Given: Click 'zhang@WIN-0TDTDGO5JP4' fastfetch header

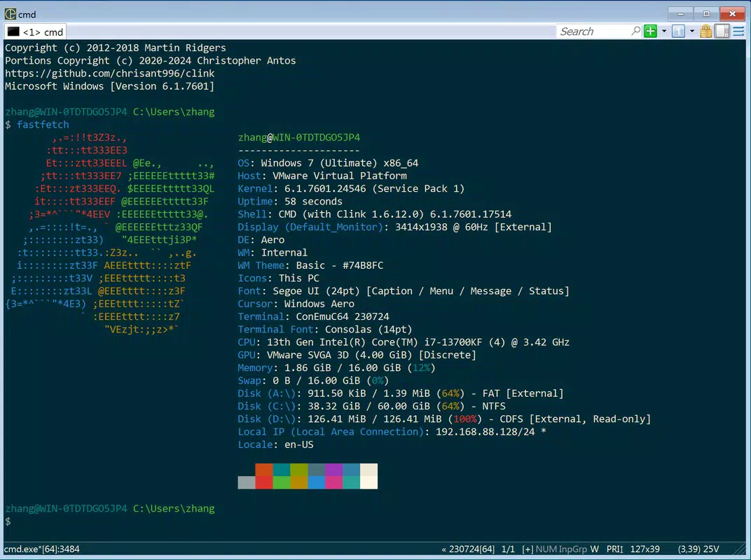Looking at the screenshot, I should tap(299, 137).
